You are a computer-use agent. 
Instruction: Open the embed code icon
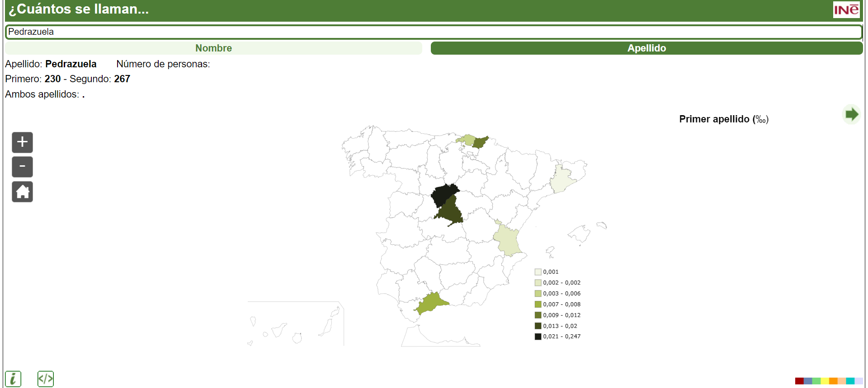point(46,379)
